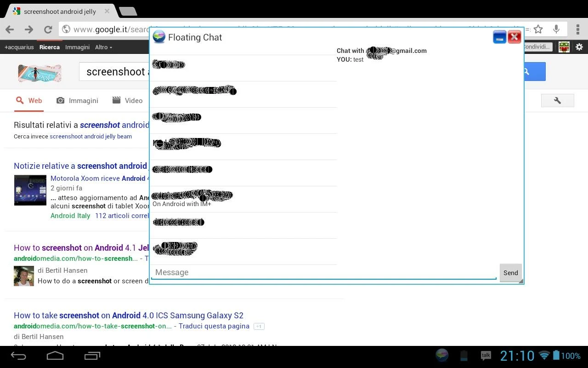Image resolution: width=588 pixels, height=368 pixels.
Task: Expand the Altro dropdown menu
Action: pyautogui.click(x=103, y=47)
